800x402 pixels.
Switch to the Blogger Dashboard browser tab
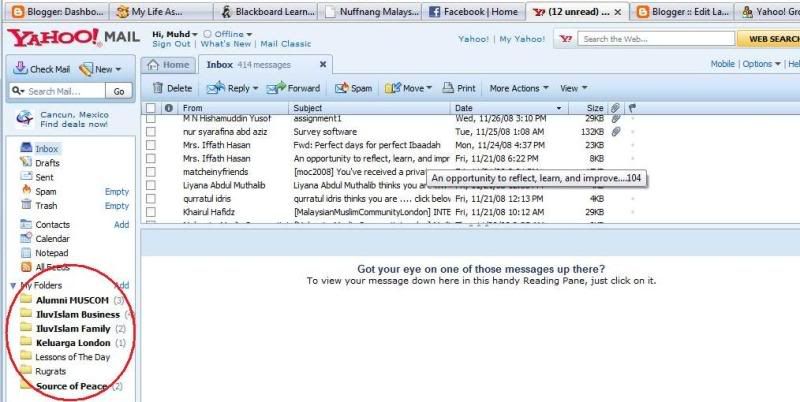[x=58, y=12]
